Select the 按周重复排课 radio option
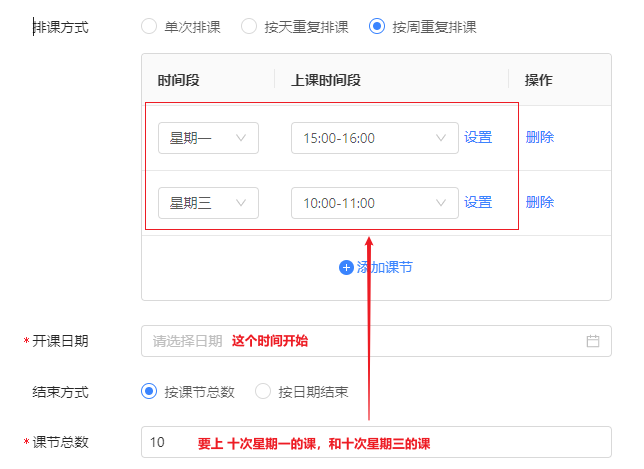 coord(377,27)
